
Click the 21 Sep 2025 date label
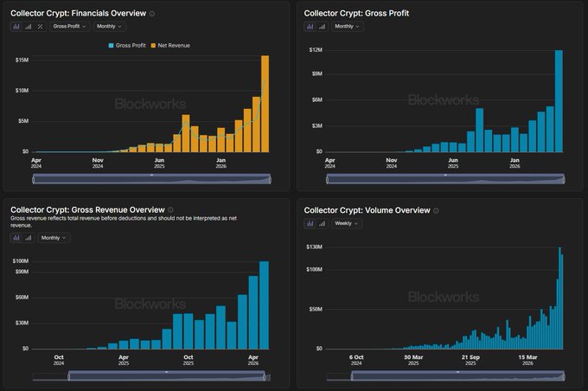(x=470, y=360)
